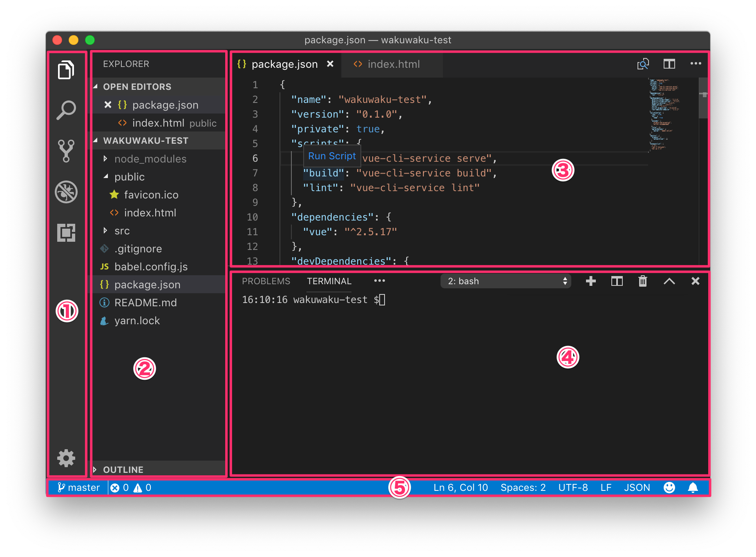Open the Debug view
Viewport: 756px width, 557px height.
tap(67, 192)
